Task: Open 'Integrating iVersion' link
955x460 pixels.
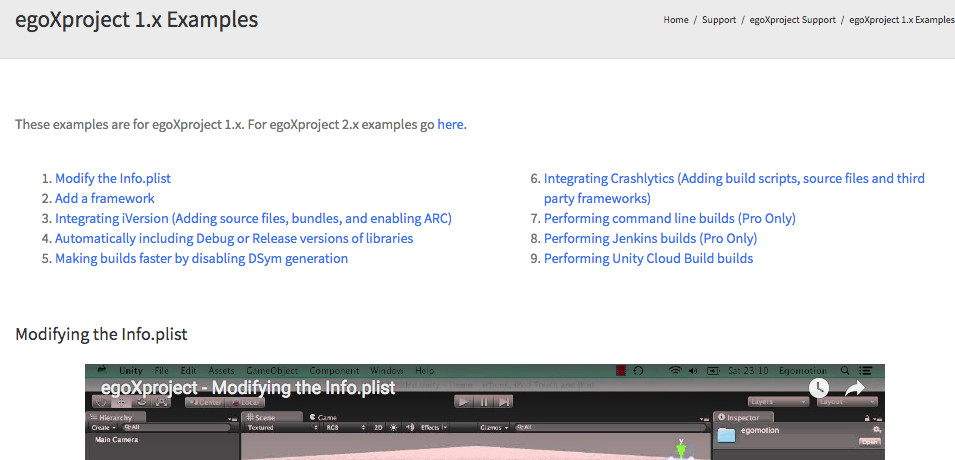Action: click(253, 219)
